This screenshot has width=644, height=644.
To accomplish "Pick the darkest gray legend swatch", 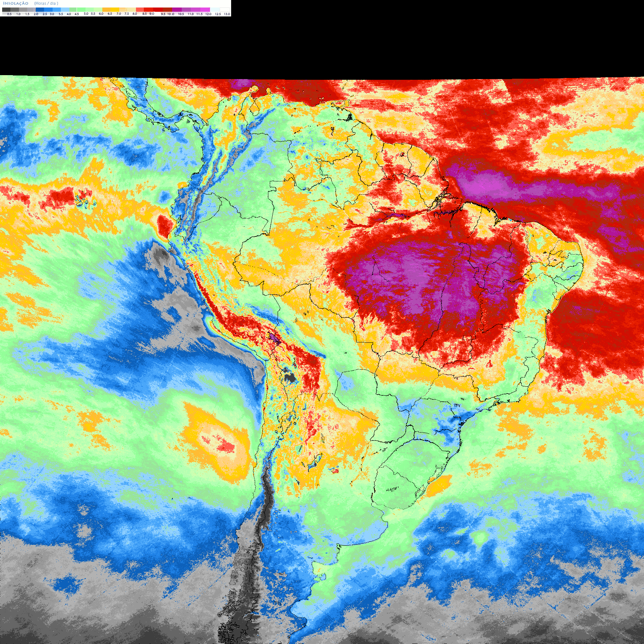I will click(x=6, y=10).
